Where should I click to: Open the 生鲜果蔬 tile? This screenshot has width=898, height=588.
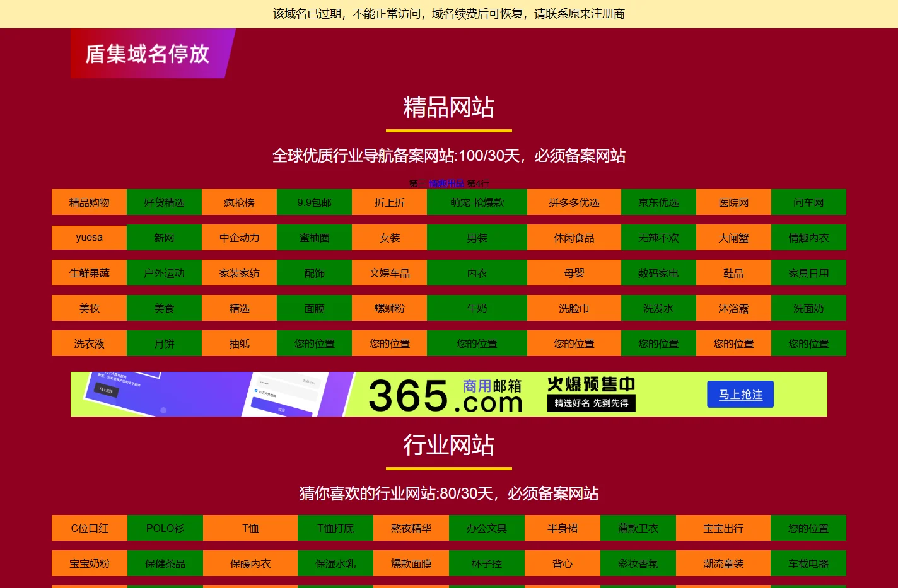pyautogui.click(x=89, y=273)
